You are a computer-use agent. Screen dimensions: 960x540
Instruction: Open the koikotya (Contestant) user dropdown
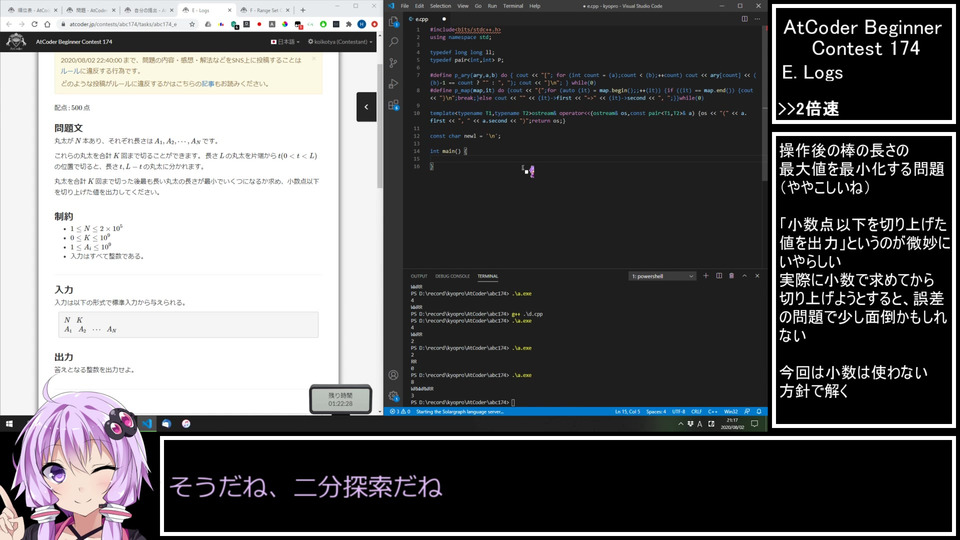click(340, 42)
